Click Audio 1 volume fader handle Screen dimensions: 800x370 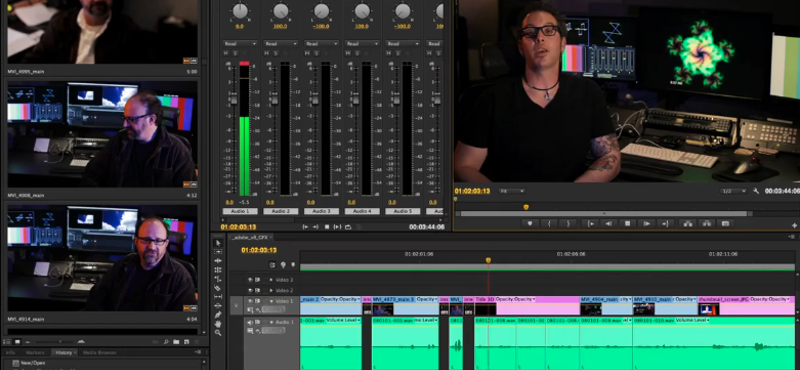click(233, 101)
